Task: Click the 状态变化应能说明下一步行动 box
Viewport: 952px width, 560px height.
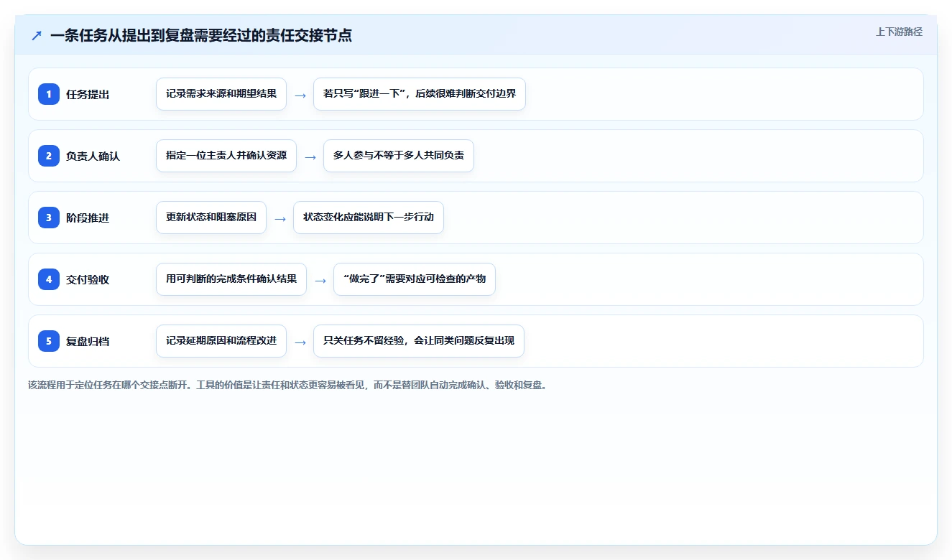Action: pyautogui.click(x=369, y=218)
